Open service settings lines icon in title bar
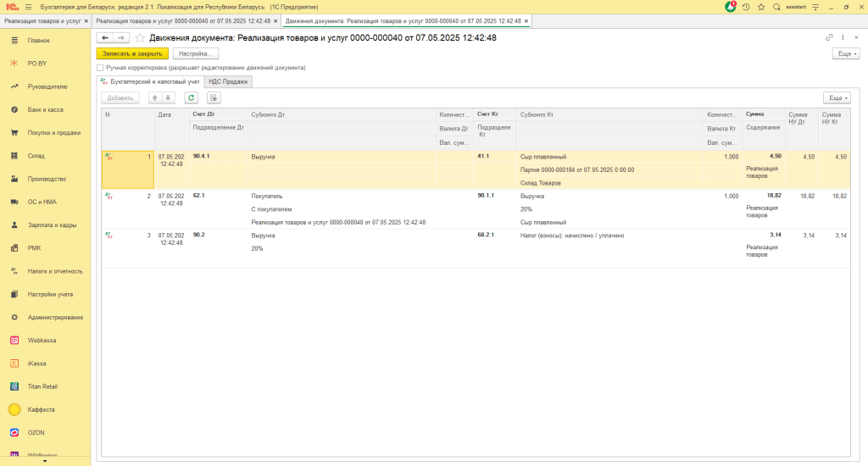Image resolution: width=868 pixels, height=466 pixels. pos(815,7)
